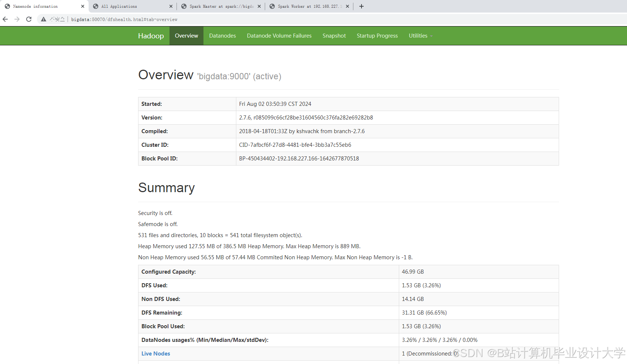Expand the Utilities dropdown menu
Image resolution: width=627 pixels, height=364 pixels.
coord(421,36)
